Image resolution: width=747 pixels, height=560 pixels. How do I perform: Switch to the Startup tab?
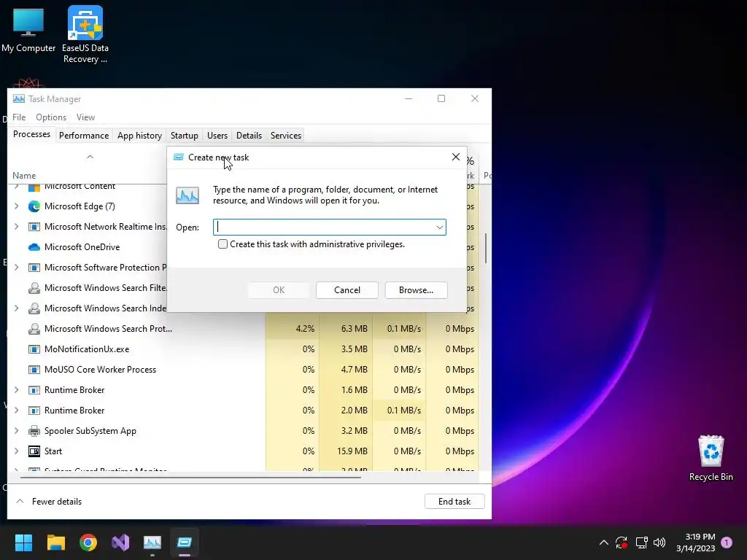click(185, 136)
